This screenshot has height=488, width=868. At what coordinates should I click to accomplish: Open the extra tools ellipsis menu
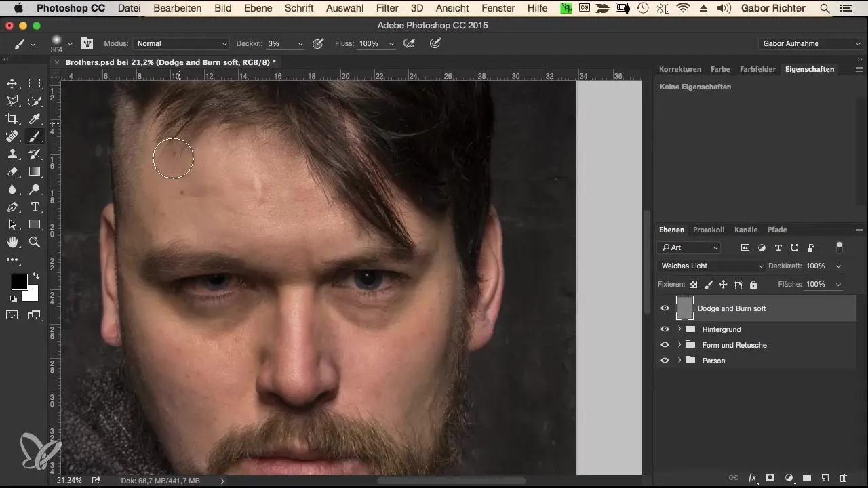pos(12,260)
